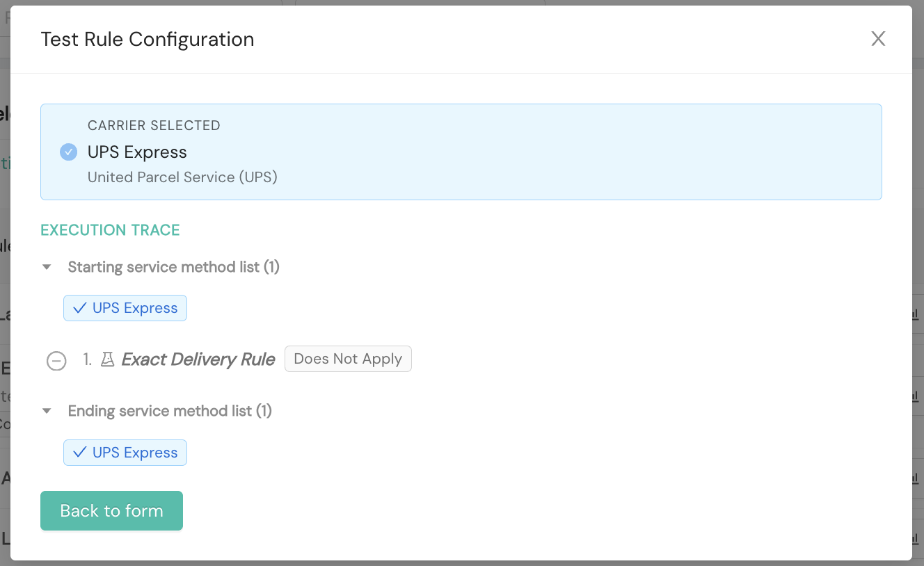Click the Back to form button
This screenshot has width=924, height=566.
[x=111, y=511]
